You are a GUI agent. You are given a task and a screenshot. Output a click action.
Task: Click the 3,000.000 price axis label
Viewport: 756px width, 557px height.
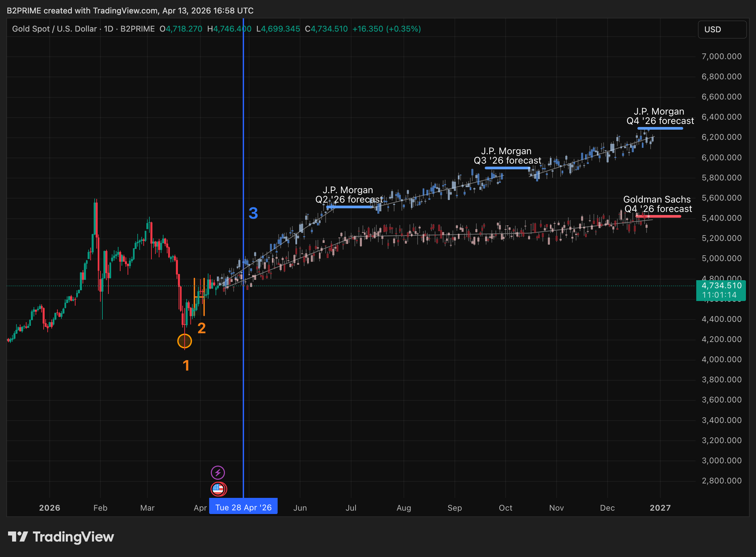tap(721, 461)
